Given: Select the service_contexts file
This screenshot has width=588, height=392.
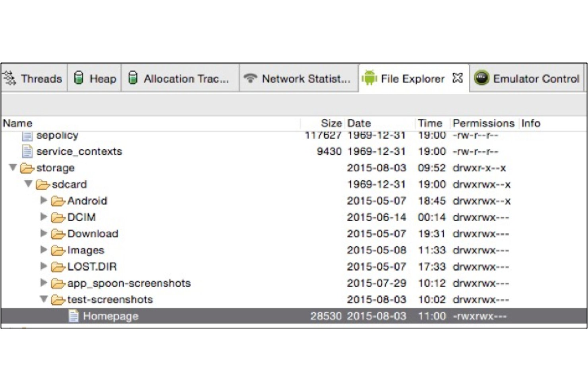Looking at the screenshot, I should [x=79, y=151].
